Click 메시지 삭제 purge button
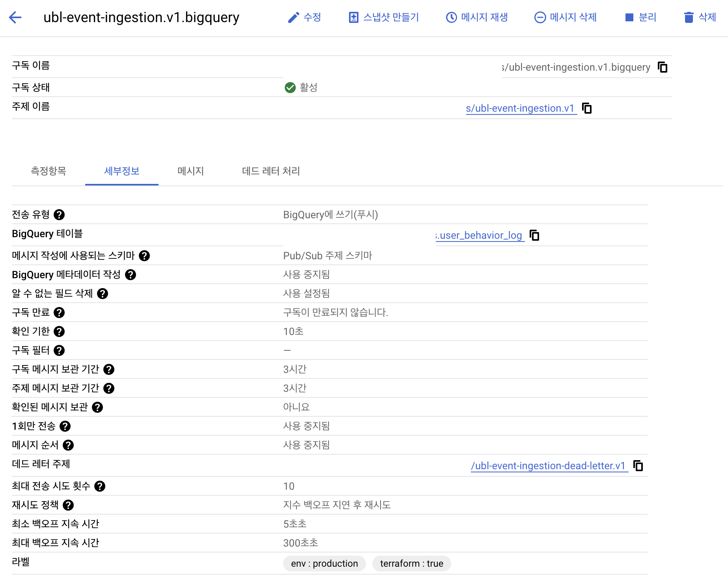 click(565, 17)
